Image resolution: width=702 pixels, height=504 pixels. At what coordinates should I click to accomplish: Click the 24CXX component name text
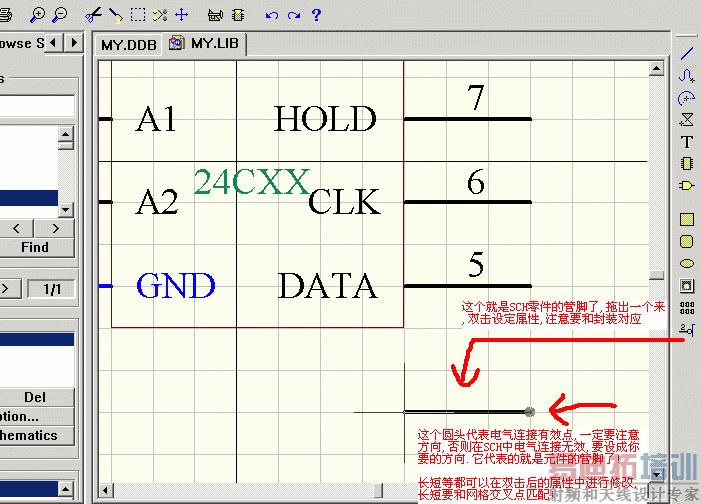(252, 182)
